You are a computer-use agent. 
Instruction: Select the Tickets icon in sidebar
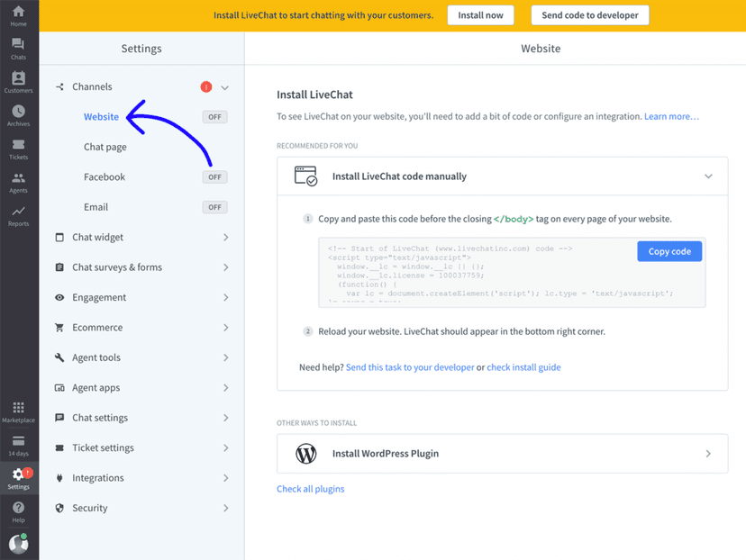click(x=18, y=149)
